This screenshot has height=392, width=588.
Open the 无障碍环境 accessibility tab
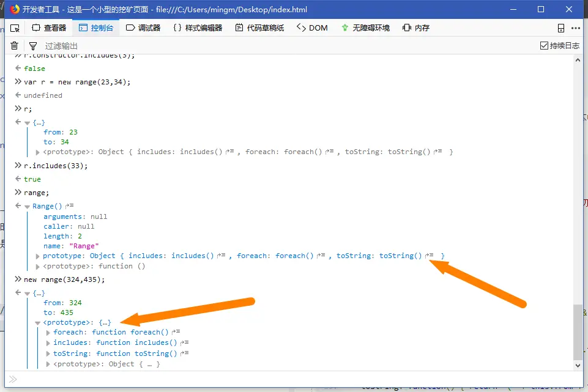tap(366, 28)
